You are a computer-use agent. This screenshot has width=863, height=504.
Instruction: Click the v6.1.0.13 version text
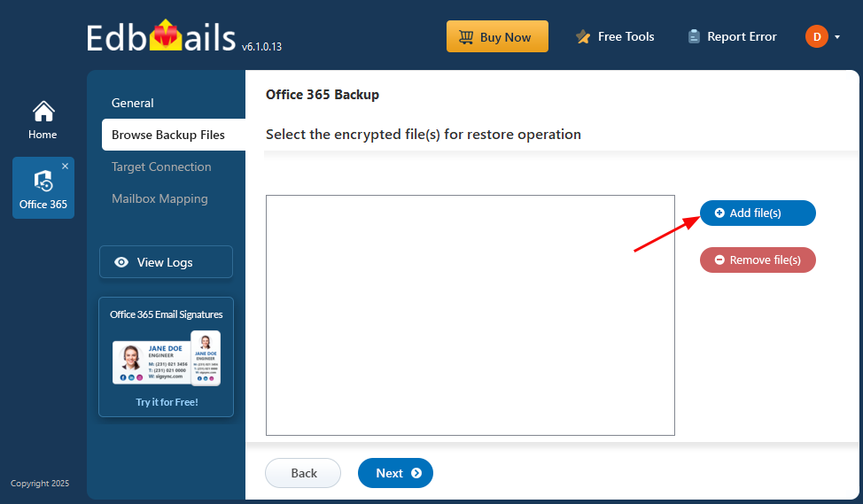(261, 47)
